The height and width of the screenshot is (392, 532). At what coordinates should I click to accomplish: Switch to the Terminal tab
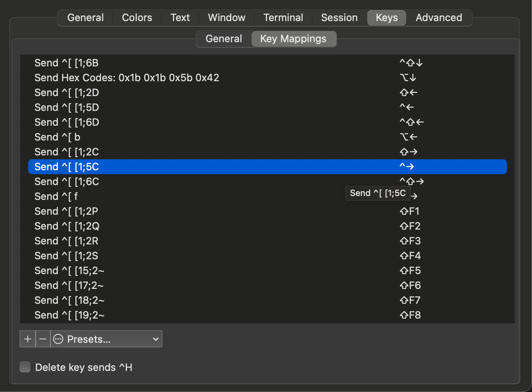coord(283,18)
